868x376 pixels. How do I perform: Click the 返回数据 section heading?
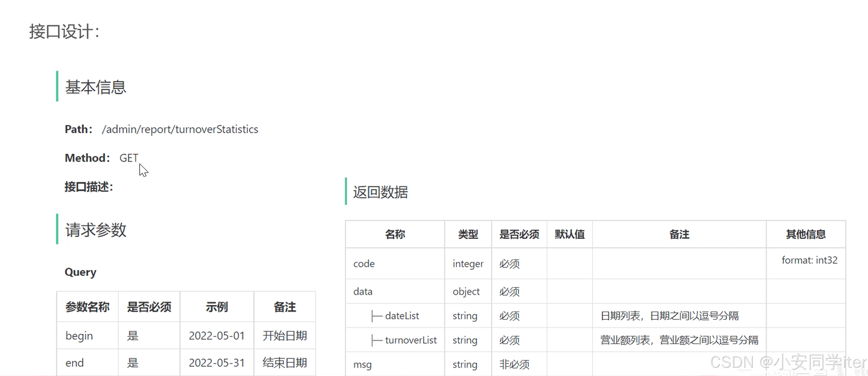pyautogui.click(x=380, y=192)
